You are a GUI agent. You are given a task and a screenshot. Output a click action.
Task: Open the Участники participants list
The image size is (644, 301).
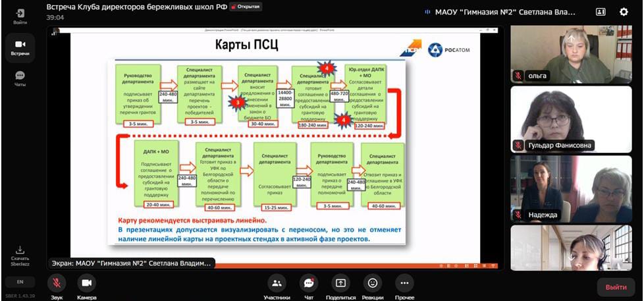point(277,283)
